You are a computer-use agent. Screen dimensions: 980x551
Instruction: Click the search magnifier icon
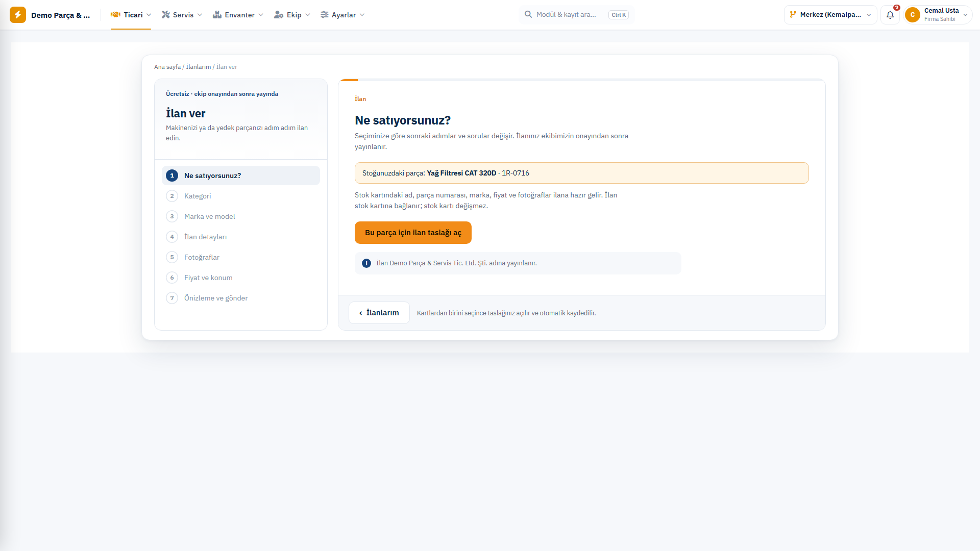point(528,14)
